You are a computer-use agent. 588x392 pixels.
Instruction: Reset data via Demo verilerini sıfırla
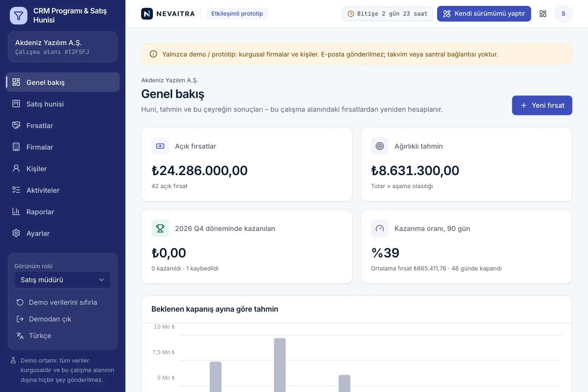pos(63,302)
